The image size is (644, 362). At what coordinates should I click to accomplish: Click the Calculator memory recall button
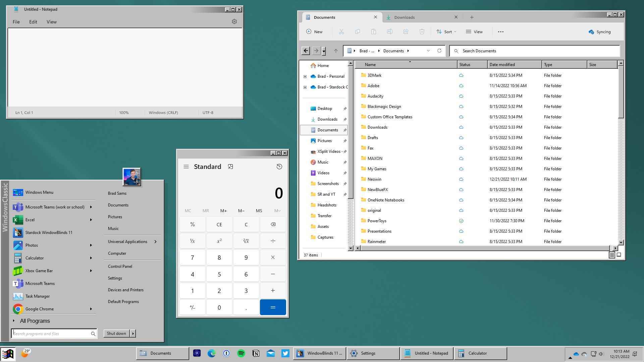[206, 210]
